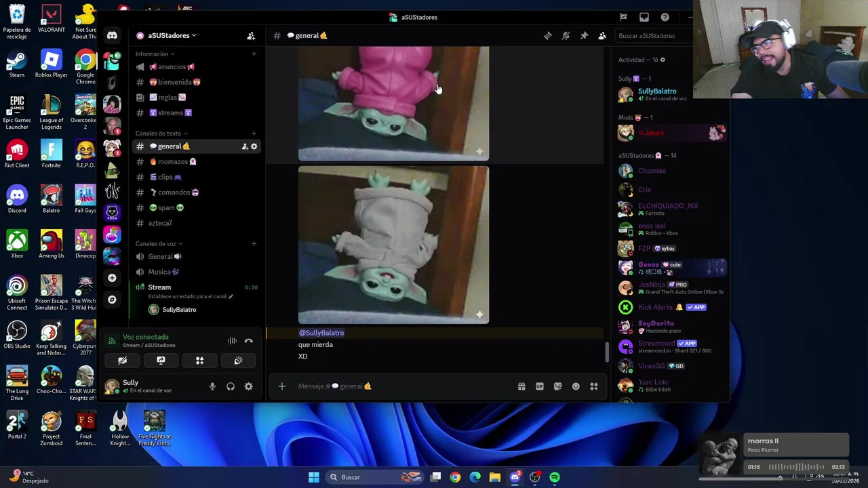This screenshot has height=488, width=868.
Task: Click Establece un estado para el canal
Action: pos(191,296)
